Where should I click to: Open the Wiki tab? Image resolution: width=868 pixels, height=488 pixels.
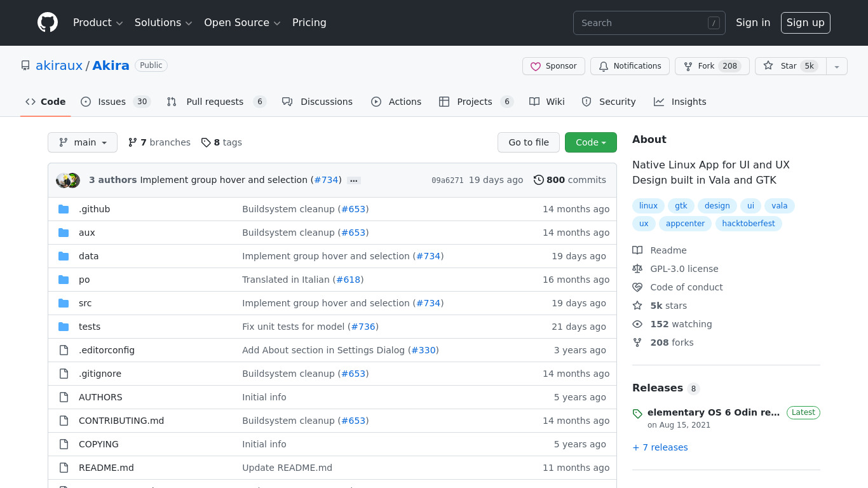click(x=547, y=102)
